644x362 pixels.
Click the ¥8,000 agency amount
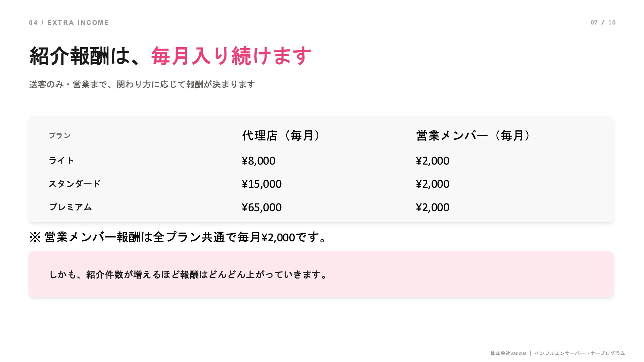pos(258,161)
